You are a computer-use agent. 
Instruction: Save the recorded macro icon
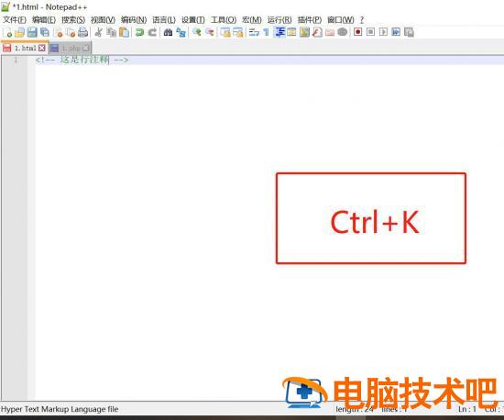tap(409, 32)
